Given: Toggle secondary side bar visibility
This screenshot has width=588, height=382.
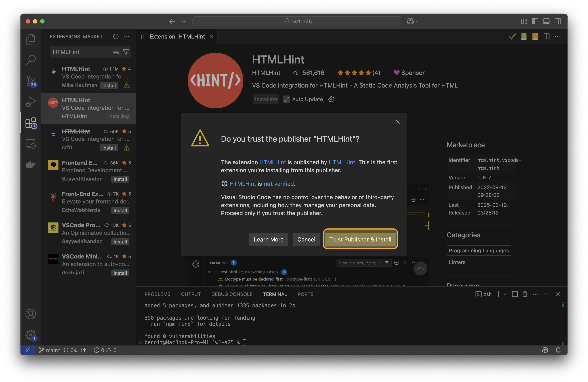Looking at the screenshot, I should pyautogui.click(x=558, y=22).
